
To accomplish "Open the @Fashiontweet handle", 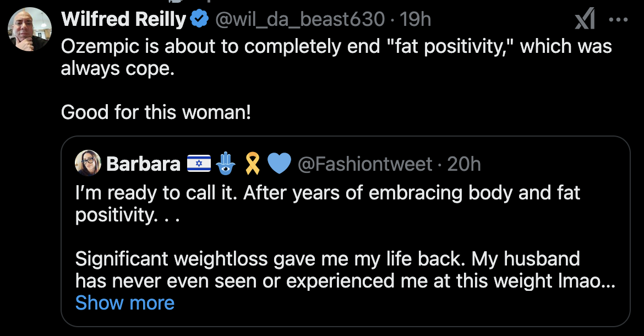I will [364, 164].
